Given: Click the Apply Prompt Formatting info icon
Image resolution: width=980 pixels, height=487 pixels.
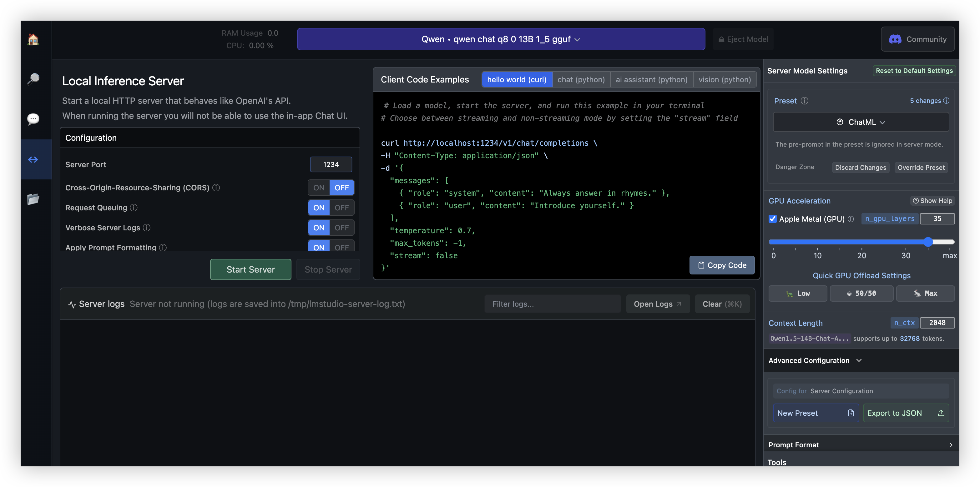Looking at the screenshot, I should [163, 247].
